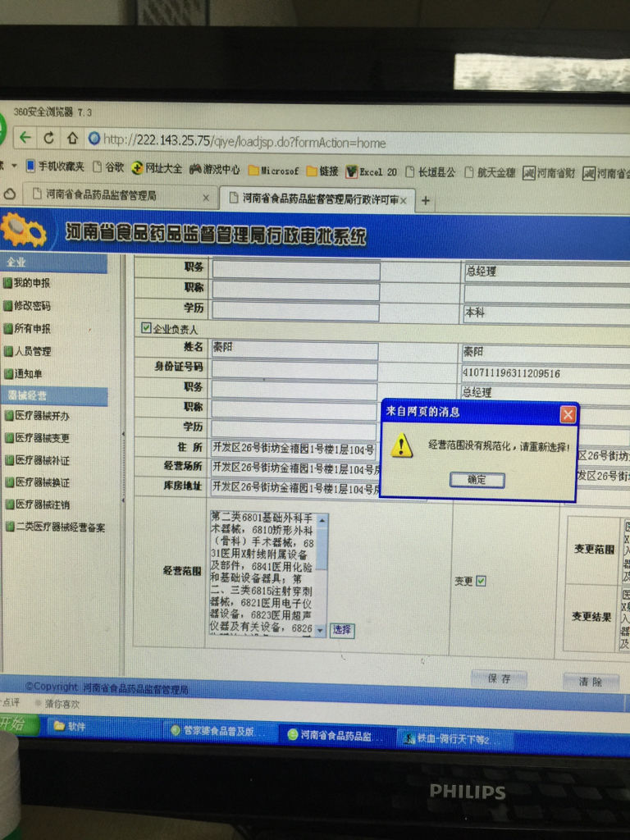Image resolution: width=630 pixels, height=840 pixels.
Task: Open 医疗器械变更 menu item
Action: coord(37,438)
